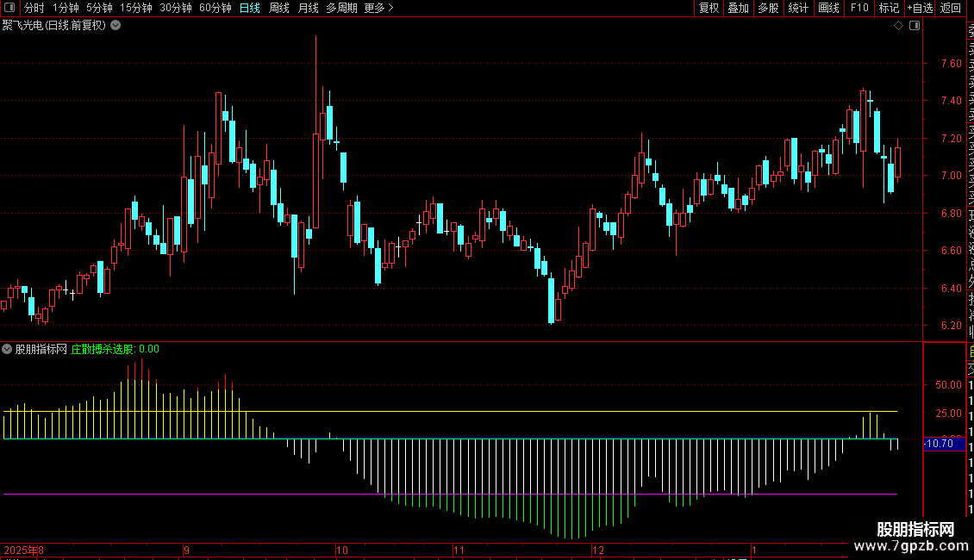Click the month 12 timeline label
Image resolution: width=974 pixels, height=560 pixels.
point(597,550)
